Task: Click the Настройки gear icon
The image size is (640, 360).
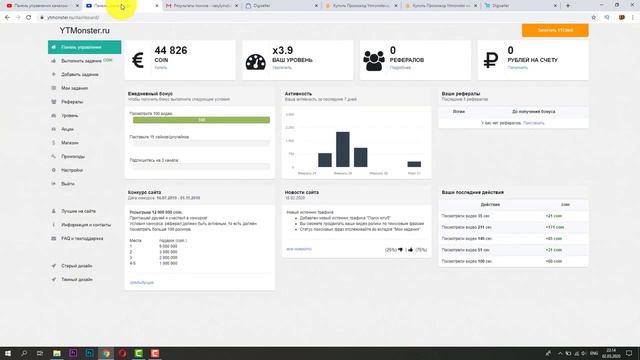Action: 53,170
